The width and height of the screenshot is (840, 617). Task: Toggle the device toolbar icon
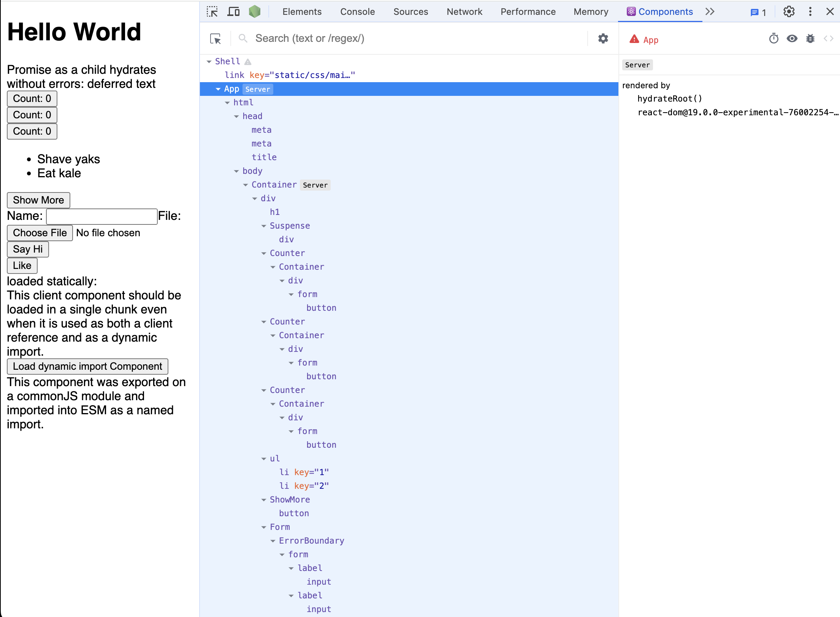[233, 12]
